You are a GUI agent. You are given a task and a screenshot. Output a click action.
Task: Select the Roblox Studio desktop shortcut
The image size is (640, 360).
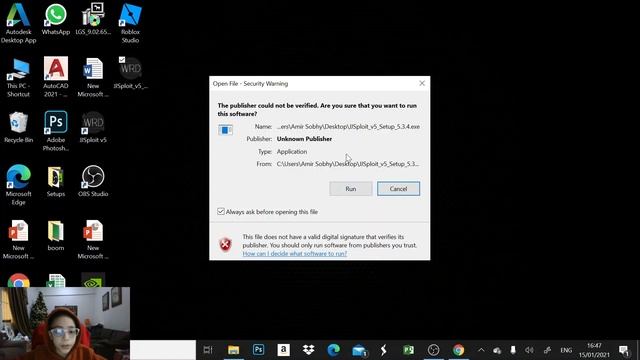tap(130, 23)
